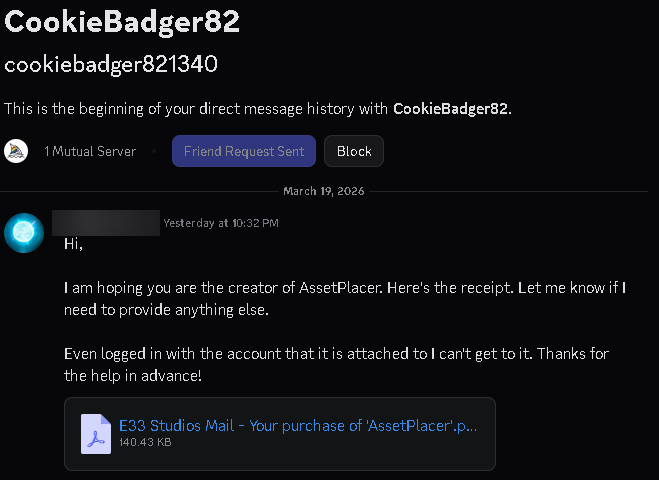Click the message paragraph mentioning AssetPlacer's creator
Image resolution: width=659 pixels, height=480 pixels.
click(x=344, y=298)
